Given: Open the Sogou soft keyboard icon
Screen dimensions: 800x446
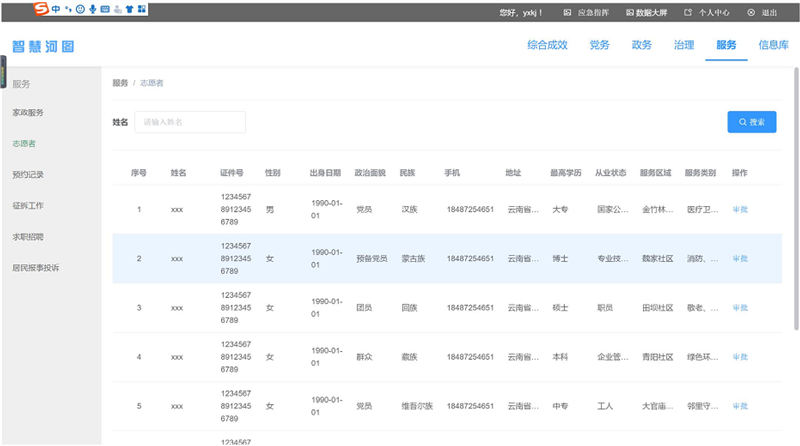Looking at the screenshot, I should (105, 9).
